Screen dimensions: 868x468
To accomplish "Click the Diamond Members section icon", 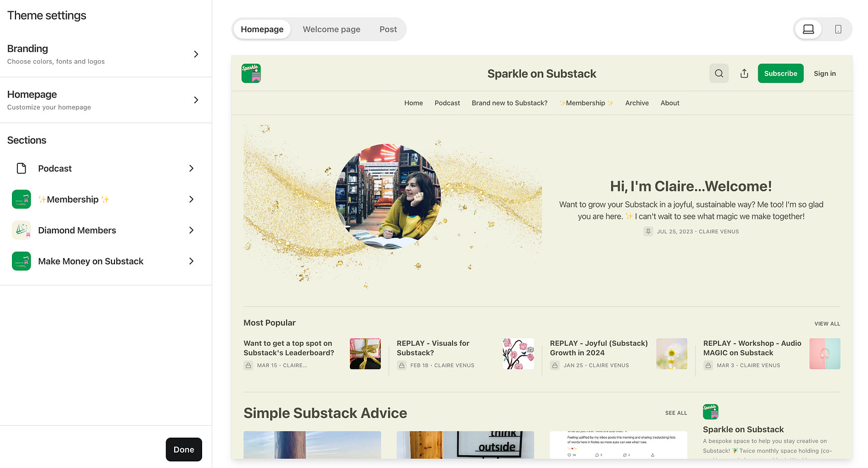I will click(x=21, y=230).
